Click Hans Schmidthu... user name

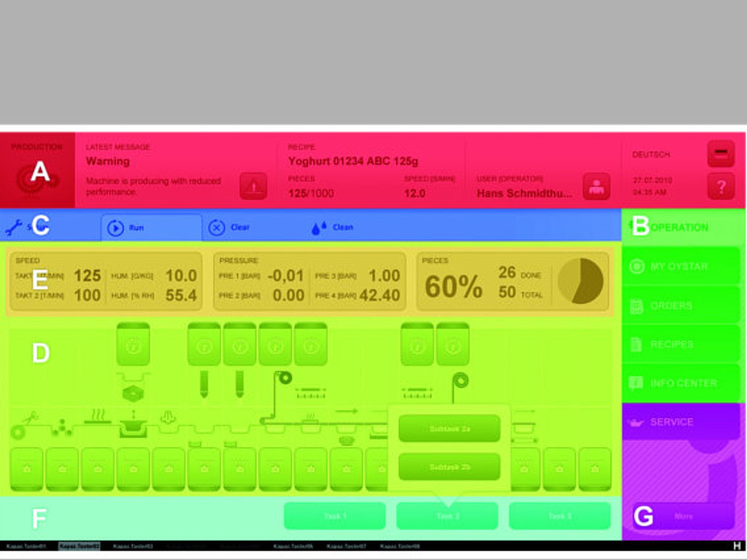point(524,193)
